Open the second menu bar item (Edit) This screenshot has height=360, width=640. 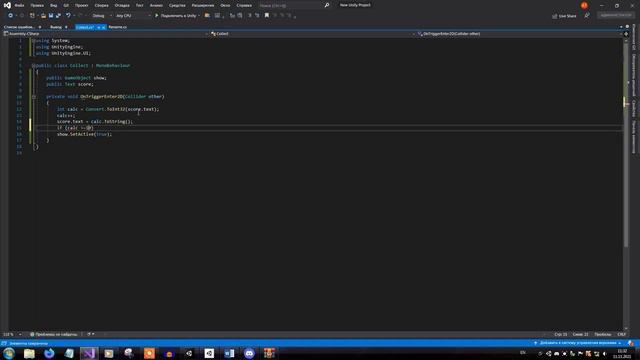tap(37, 5)
